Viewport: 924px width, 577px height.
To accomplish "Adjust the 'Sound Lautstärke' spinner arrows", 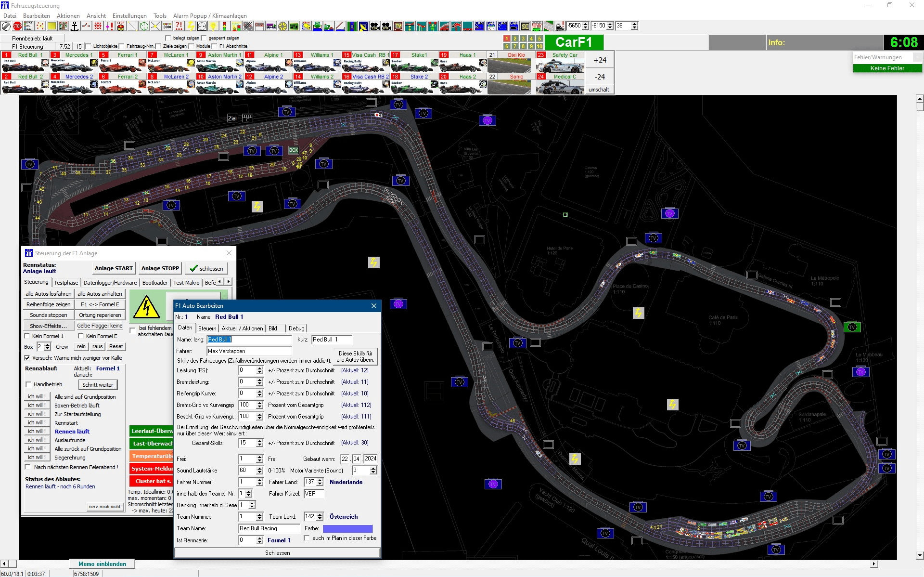I will pos(260,471).
